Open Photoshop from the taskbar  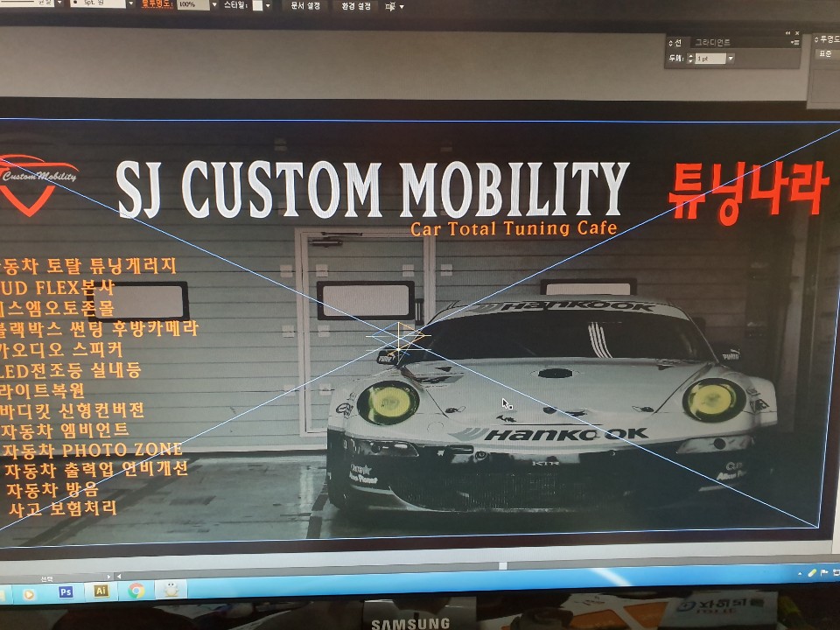pos(66,592)
